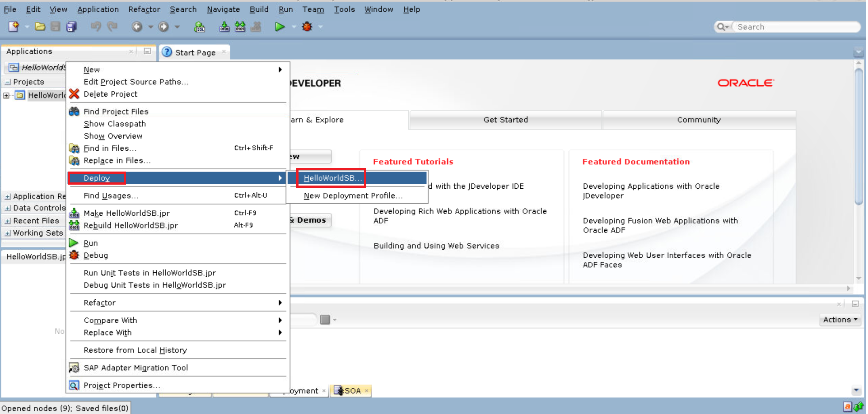The width and height of the screenshot is (868, 414).
Task: Click the help icon on the Start Page tab
Action: 167,52
